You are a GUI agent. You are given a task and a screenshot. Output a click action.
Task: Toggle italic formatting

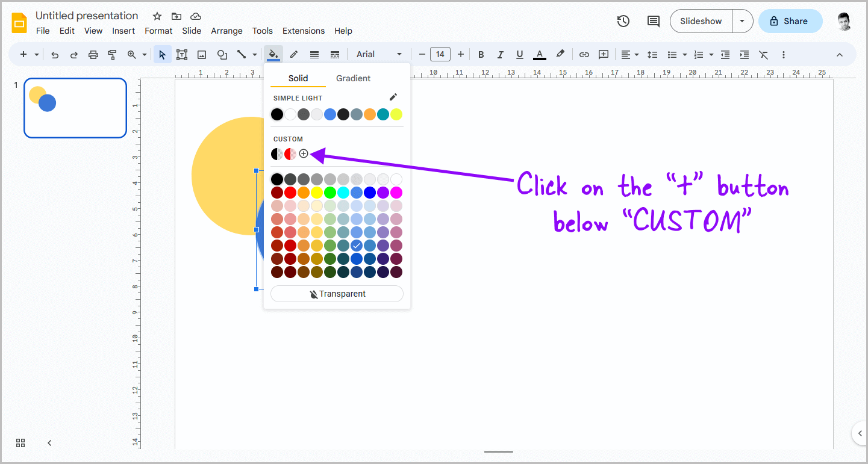[x=501, y=54]
